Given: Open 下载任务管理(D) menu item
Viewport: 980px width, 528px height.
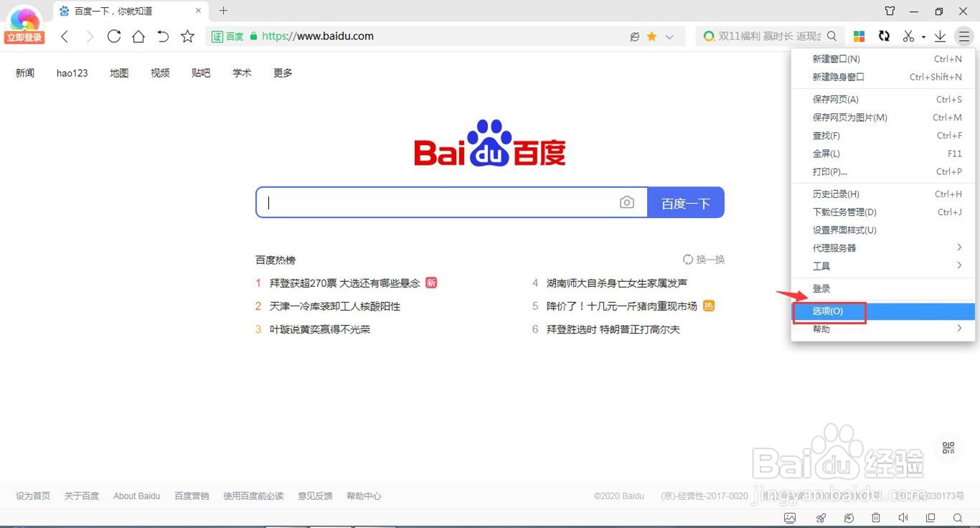Looking at the screenshot, I should pyautogui.click(x=883, y=212).
